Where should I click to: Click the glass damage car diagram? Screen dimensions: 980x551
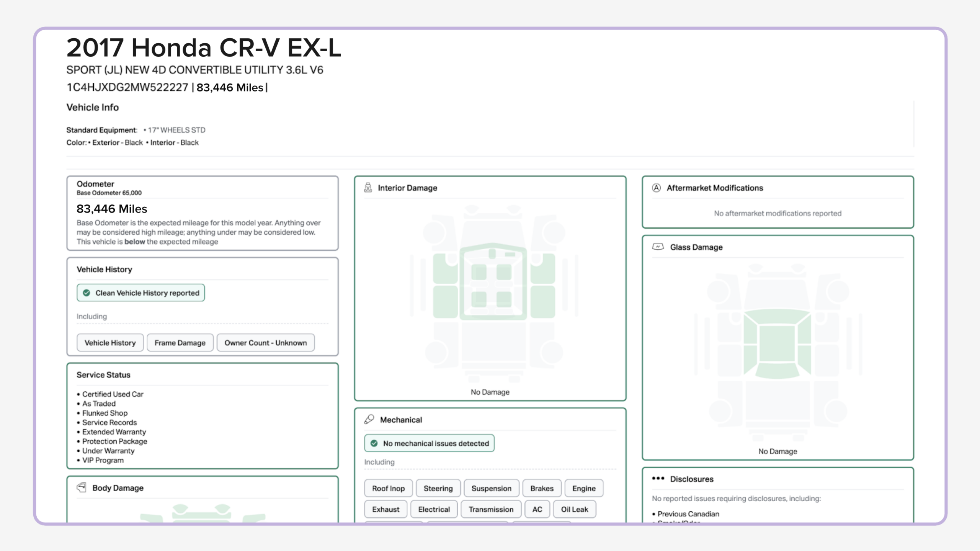coord(778,352)
